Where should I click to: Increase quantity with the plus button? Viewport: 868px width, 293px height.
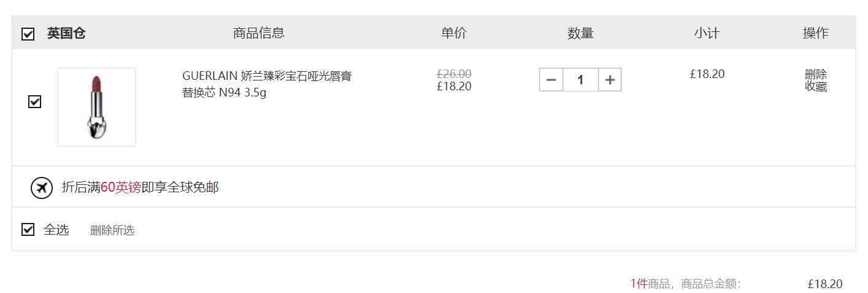click(610, 80)
